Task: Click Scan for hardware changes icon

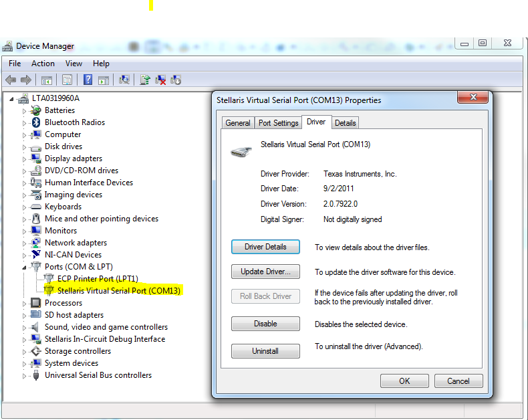Action: tap(124, 80)
